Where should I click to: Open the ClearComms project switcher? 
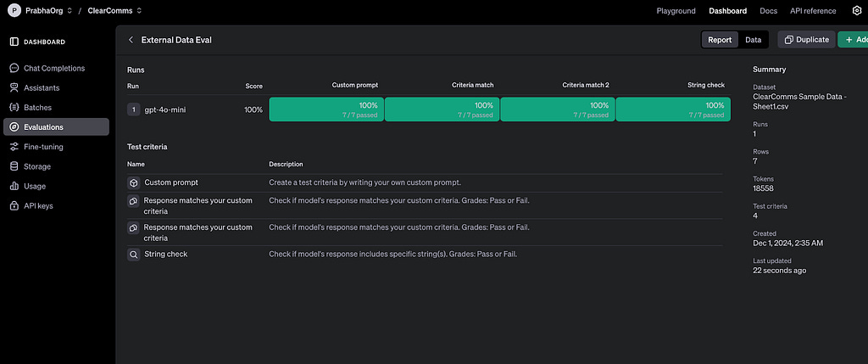(114, 10)
